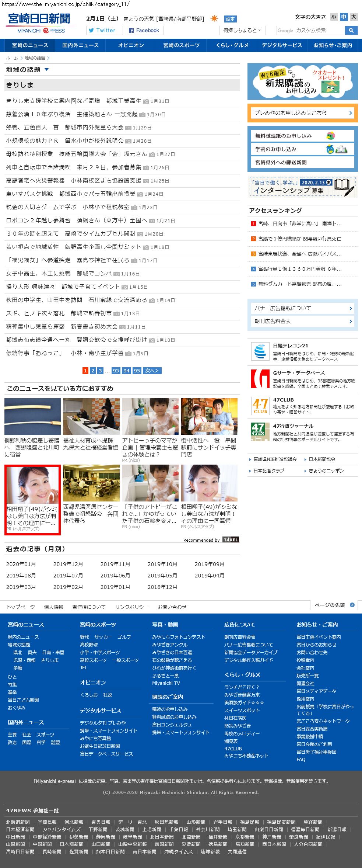Open the 宮崎のスポーツ navigation menu
Image resolution: width=362 pixels, height=868 pixels.
pyautogui.click(x=181, y=45)
